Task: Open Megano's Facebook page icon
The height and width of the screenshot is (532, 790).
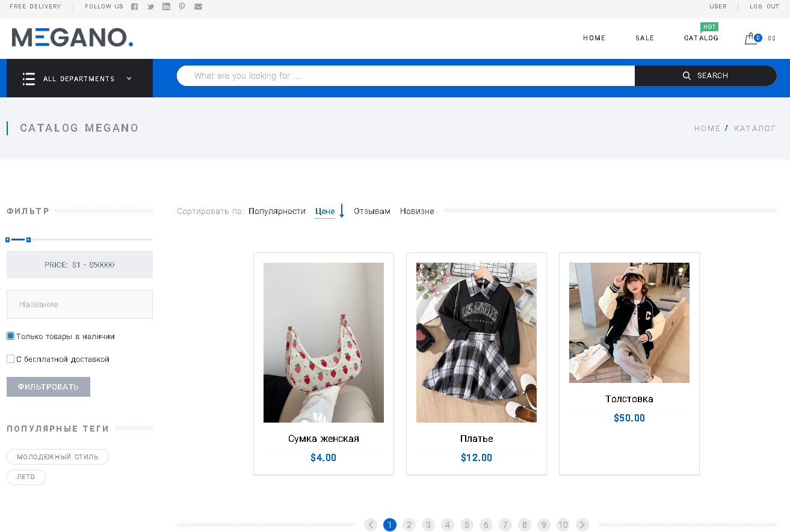Action: (134, 7)
